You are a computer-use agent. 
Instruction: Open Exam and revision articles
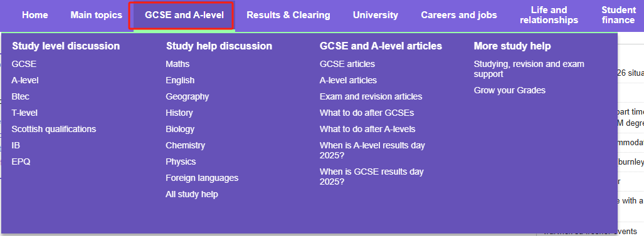[371, 96]
